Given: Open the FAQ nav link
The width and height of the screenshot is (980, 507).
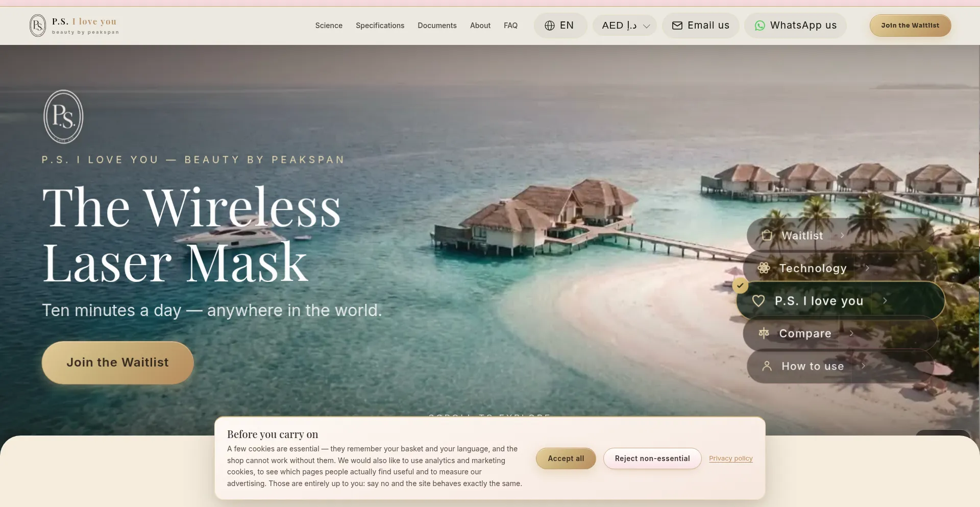Looking at the screenshot, I should coord(510,26).
